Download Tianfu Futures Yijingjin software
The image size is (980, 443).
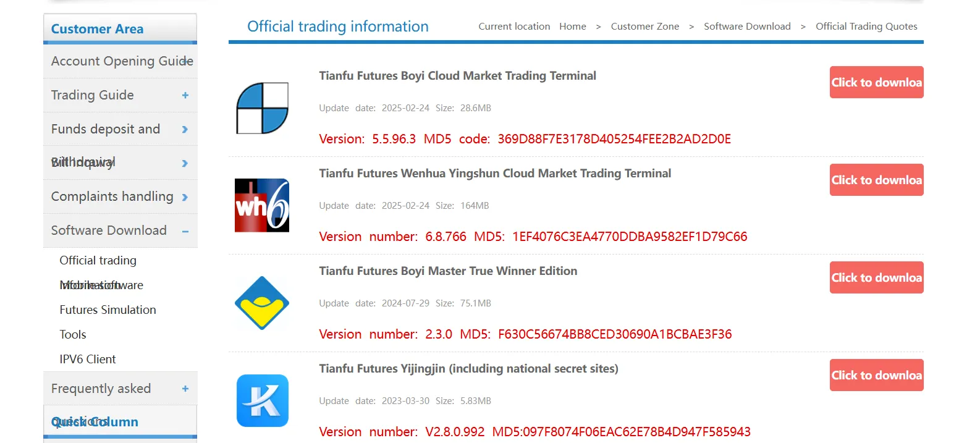coord(876,375)
